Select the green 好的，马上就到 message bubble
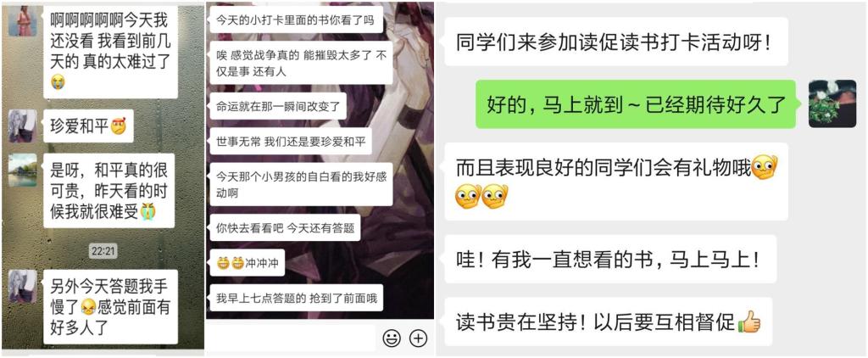868x358 pixels. (x=636, y=104)
